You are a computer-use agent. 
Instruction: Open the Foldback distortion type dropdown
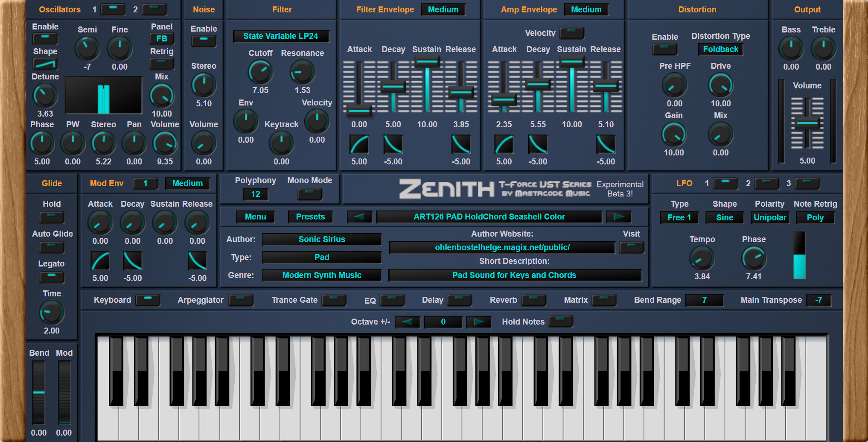(720, 49)
